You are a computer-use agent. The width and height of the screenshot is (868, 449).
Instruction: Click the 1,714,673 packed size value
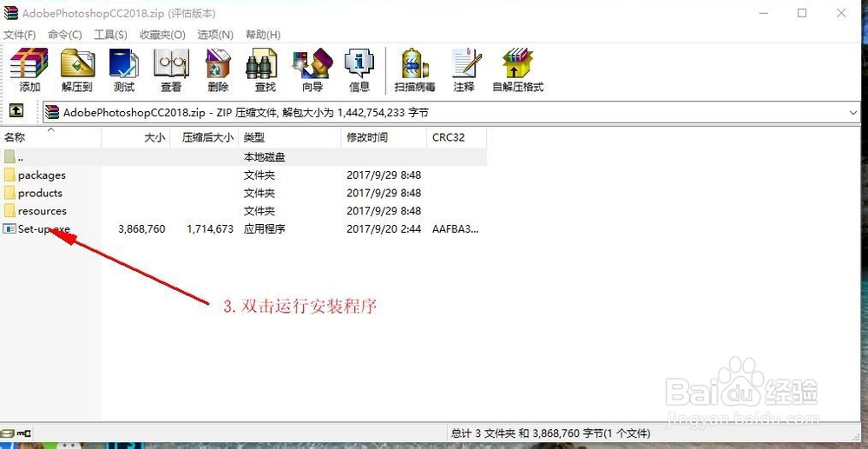pos(210,228)
